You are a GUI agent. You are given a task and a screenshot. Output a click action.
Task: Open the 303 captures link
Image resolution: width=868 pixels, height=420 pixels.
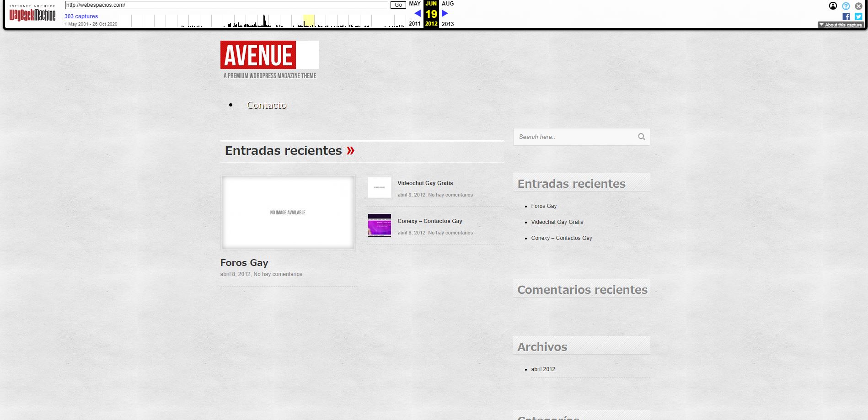pos(81,16)
